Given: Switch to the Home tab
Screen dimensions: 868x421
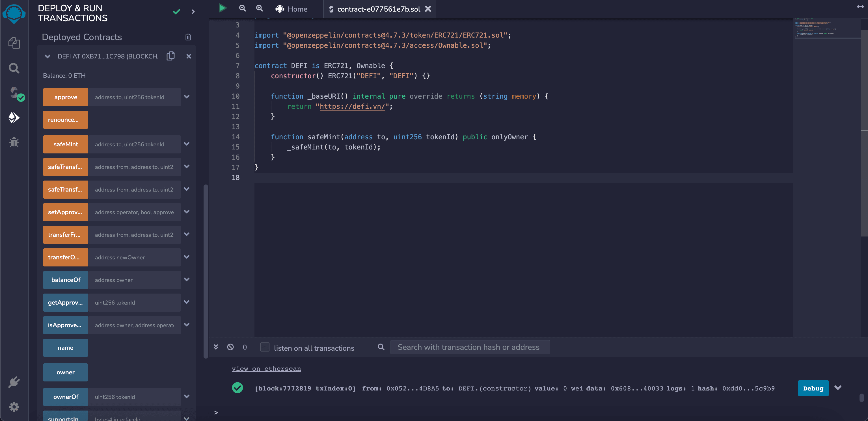Looking at the screenshot, I should 292,9.
